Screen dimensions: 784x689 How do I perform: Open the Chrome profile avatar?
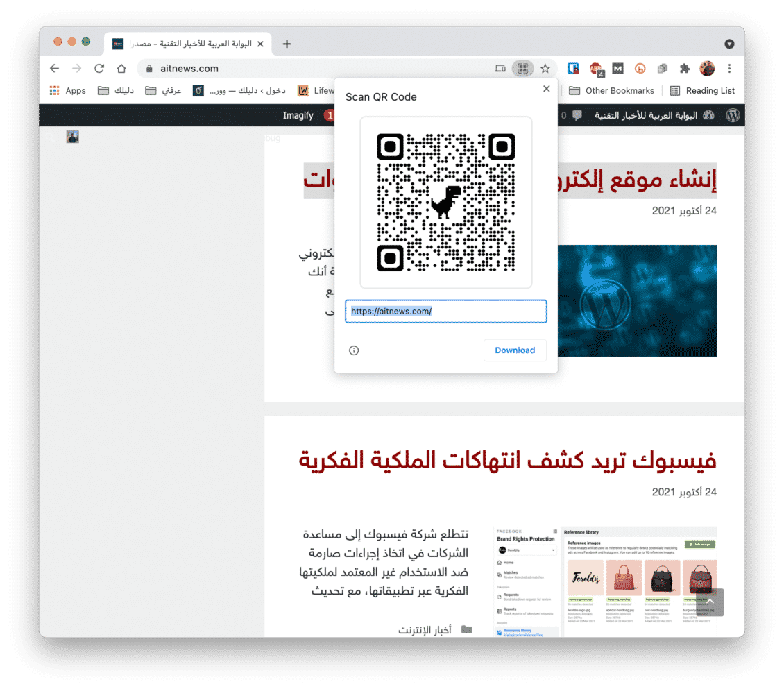707,69
